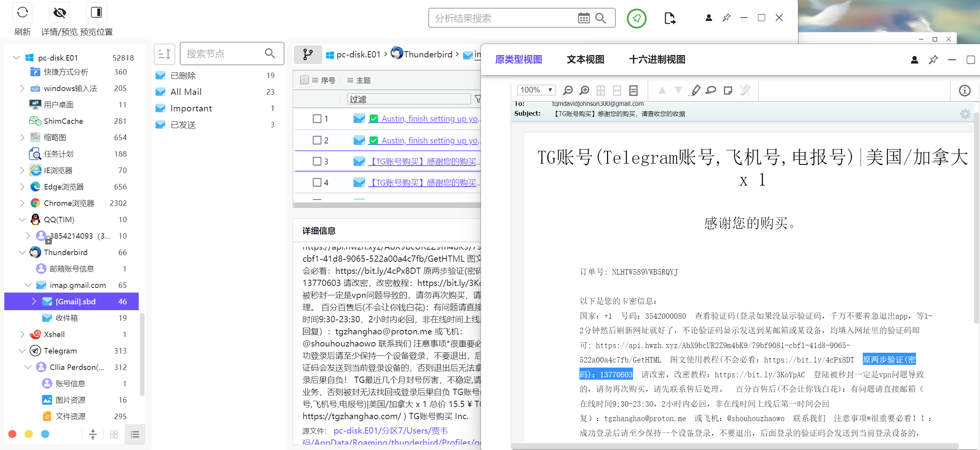This screenshot has width=980, height=450.
Task: Click the zoom out magnifier in the preview toolbar
Action: tap(568, 90)
